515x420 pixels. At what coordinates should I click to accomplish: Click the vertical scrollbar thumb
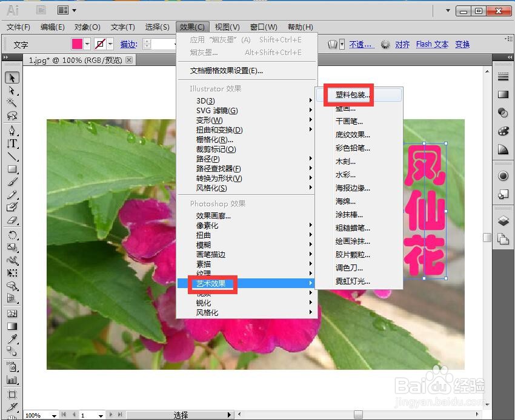[x=487, y=238]
